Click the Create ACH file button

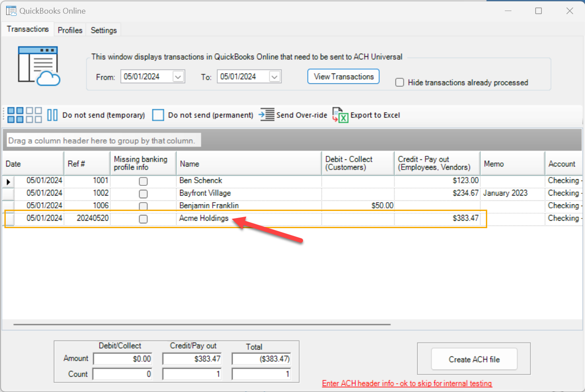tap(474, 359)
